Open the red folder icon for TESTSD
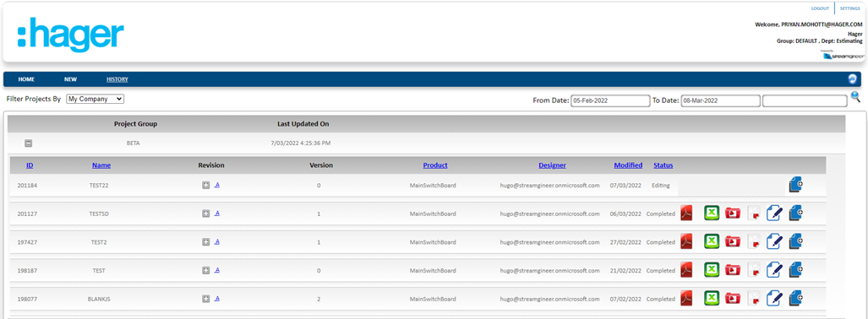The height and width of the screenshot is (319, 868). tap(733, 213)
